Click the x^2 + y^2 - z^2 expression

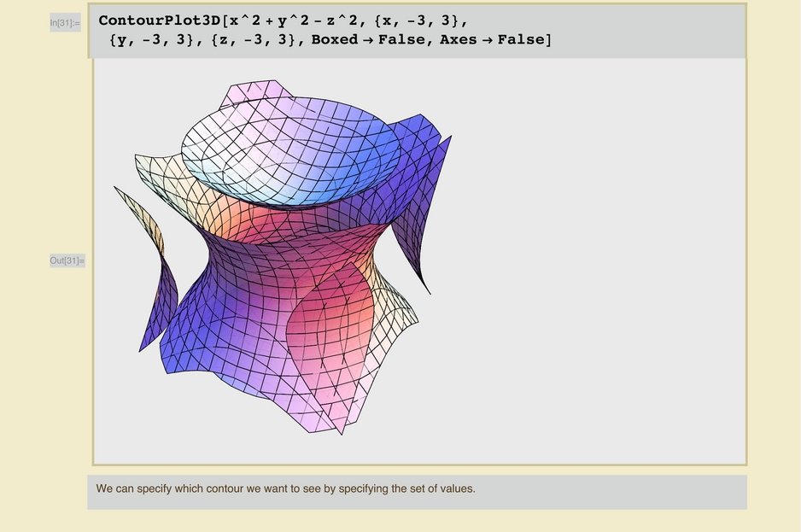click(292, 20)
